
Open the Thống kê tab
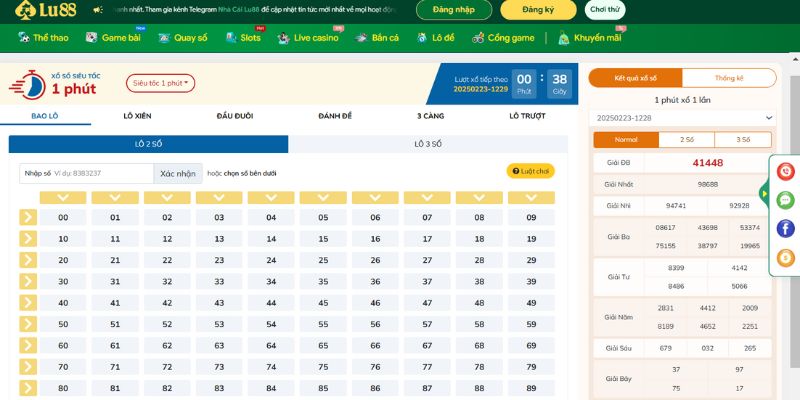tap(729, 78)
